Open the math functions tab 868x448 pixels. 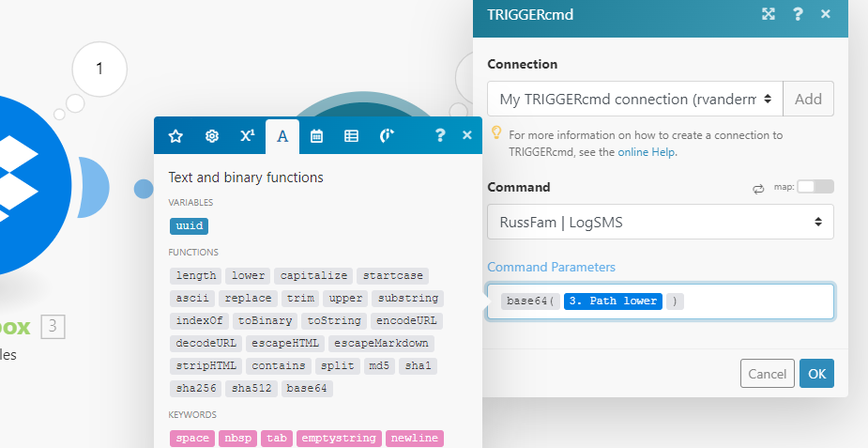[x=248, y=135]
